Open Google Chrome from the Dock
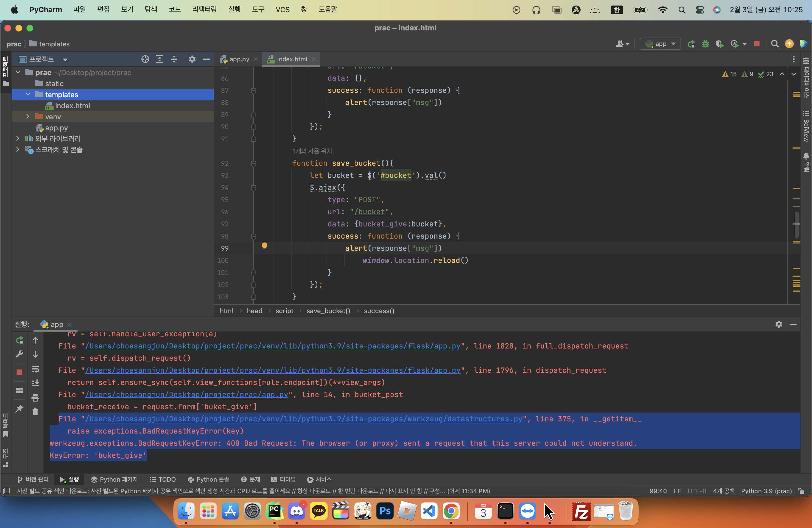Viewport: 812px width, 528px height. coord(451,511)
